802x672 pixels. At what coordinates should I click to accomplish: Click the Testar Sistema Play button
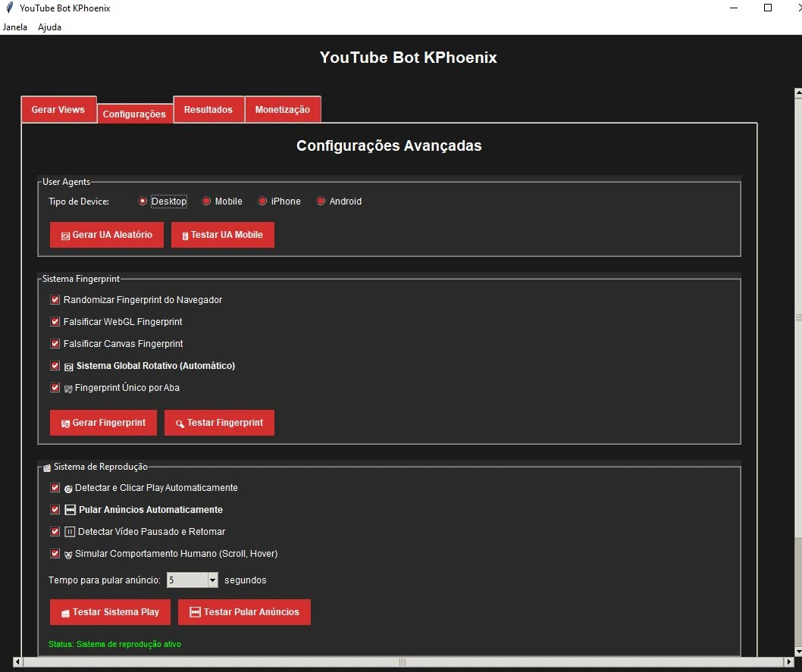110,612
